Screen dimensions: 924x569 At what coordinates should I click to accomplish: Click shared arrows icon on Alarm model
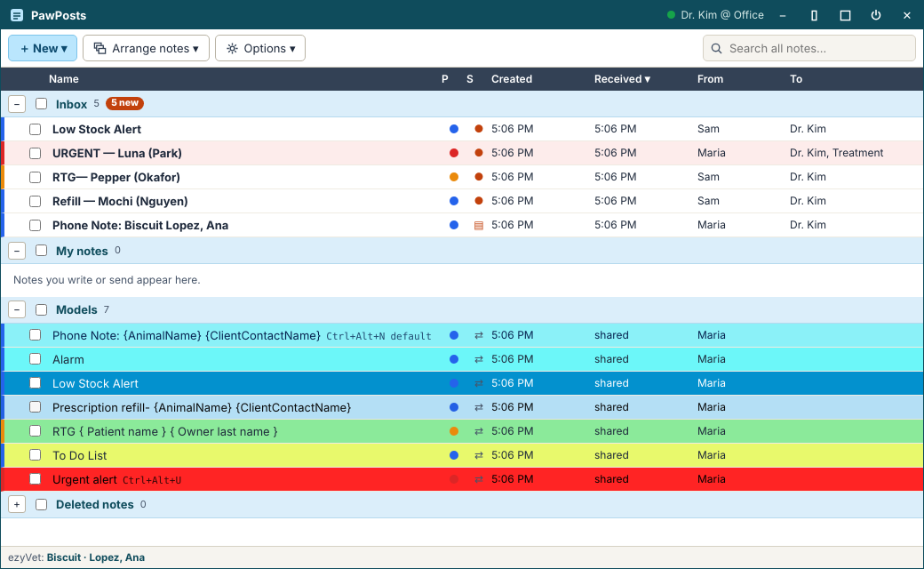[x=479, y=359]
